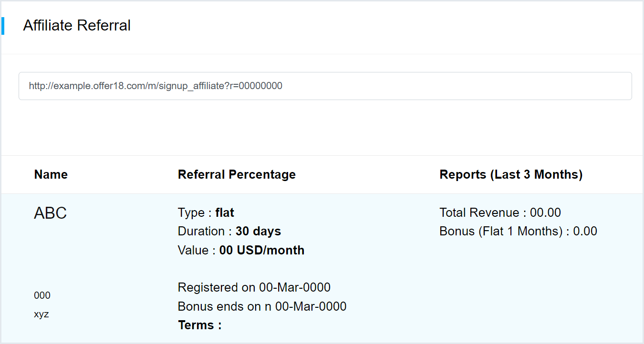Click the 00 USD/month value
Viewport: 644px width, 344px height.
click(261, 251)
